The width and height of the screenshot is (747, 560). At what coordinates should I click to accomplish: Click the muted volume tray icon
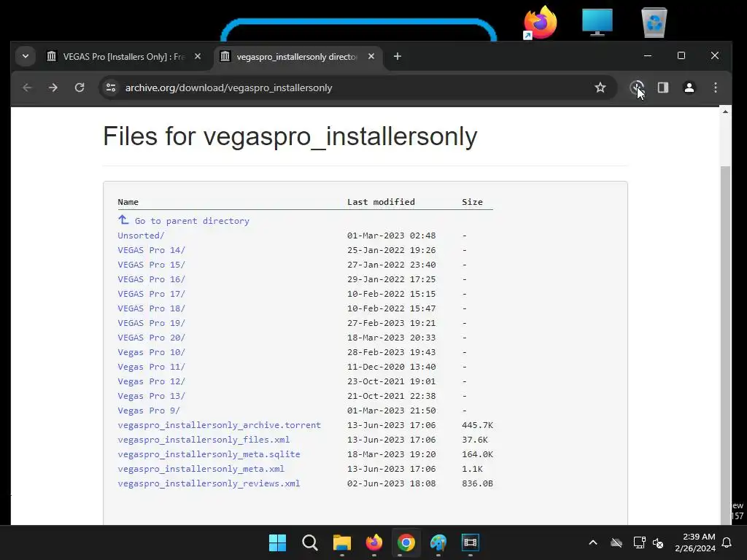[658, 542]
